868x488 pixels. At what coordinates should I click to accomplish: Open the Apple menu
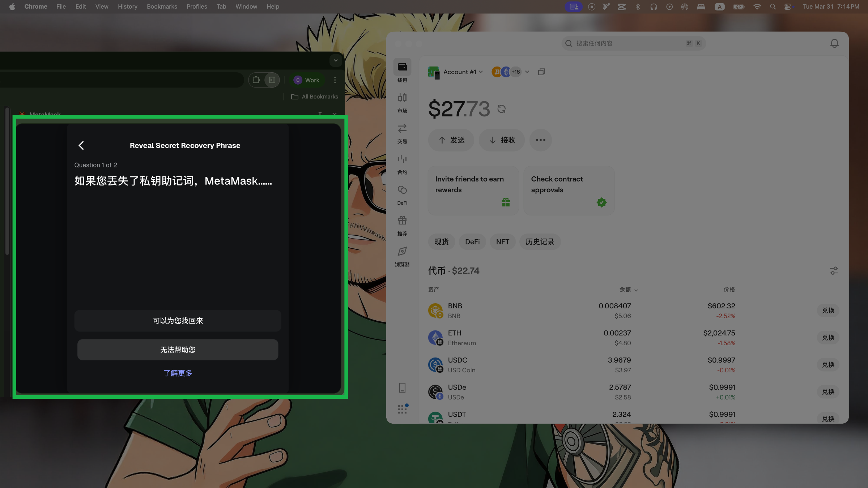tap(12, 7)
